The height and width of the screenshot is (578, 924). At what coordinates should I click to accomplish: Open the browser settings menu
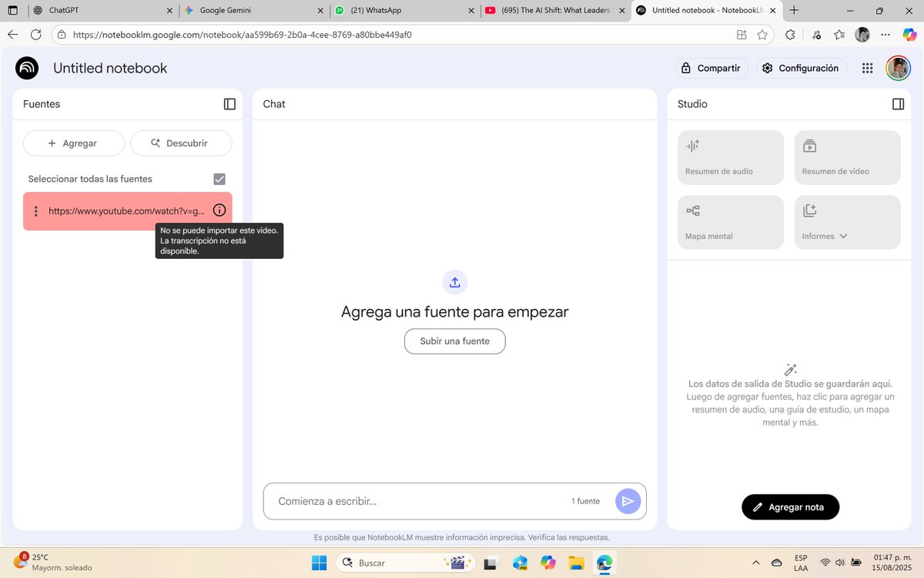[x=885, y=35]
